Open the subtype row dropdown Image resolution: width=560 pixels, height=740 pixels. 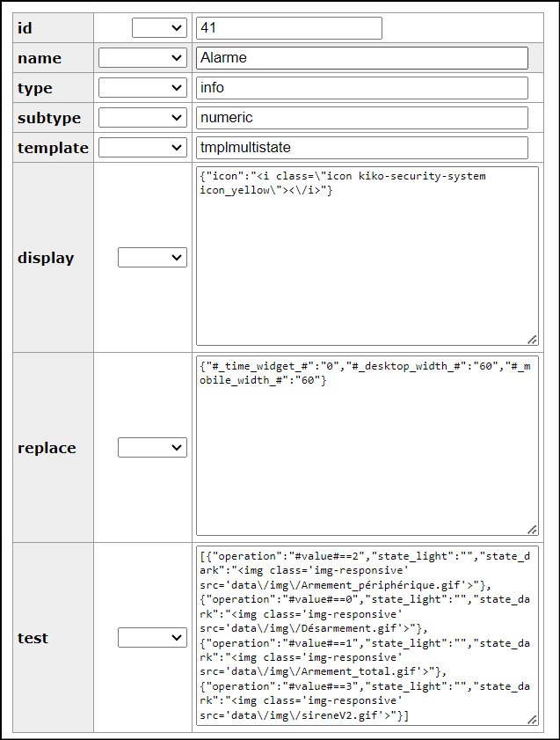142,118
